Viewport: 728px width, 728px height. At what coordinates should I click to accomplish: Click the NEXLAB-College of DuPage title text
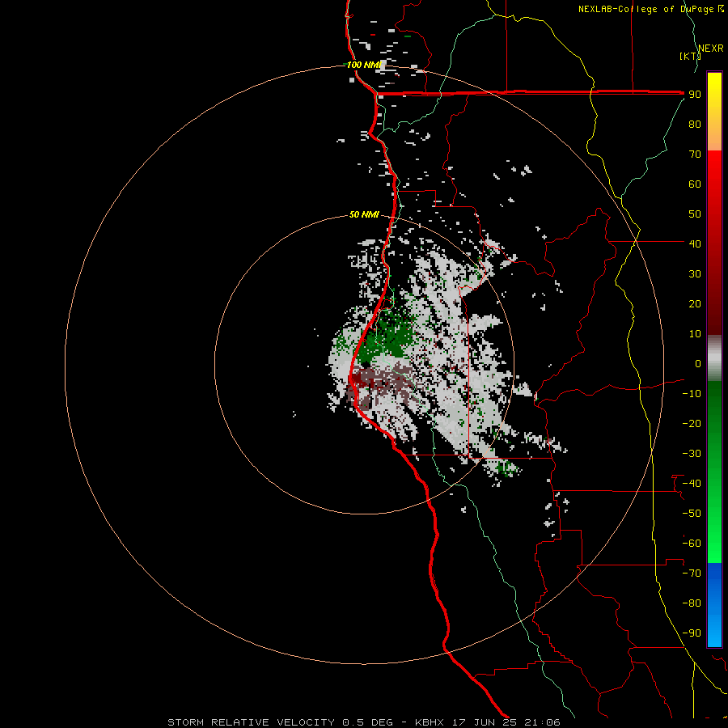pos(645,9)
